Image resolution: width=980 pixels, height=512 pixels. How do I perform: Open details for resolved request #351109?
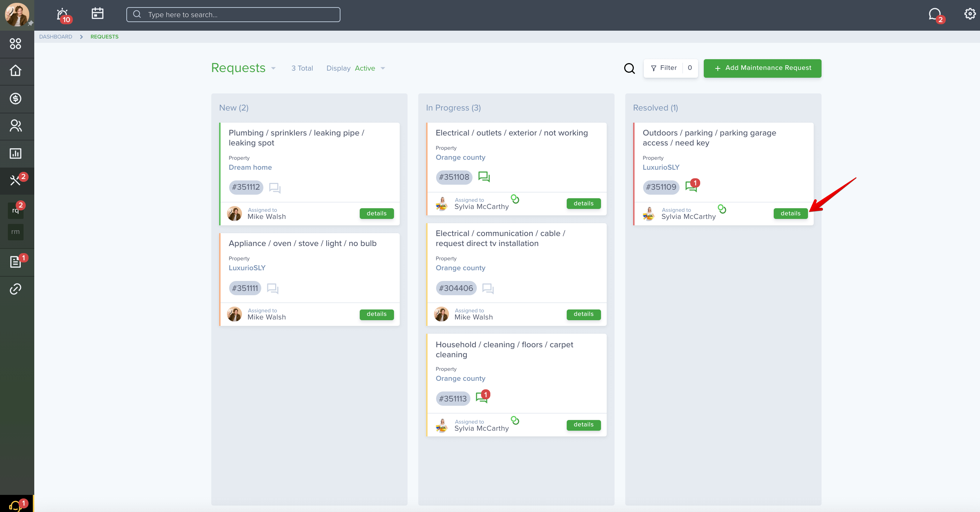click(x=790, y=214)
